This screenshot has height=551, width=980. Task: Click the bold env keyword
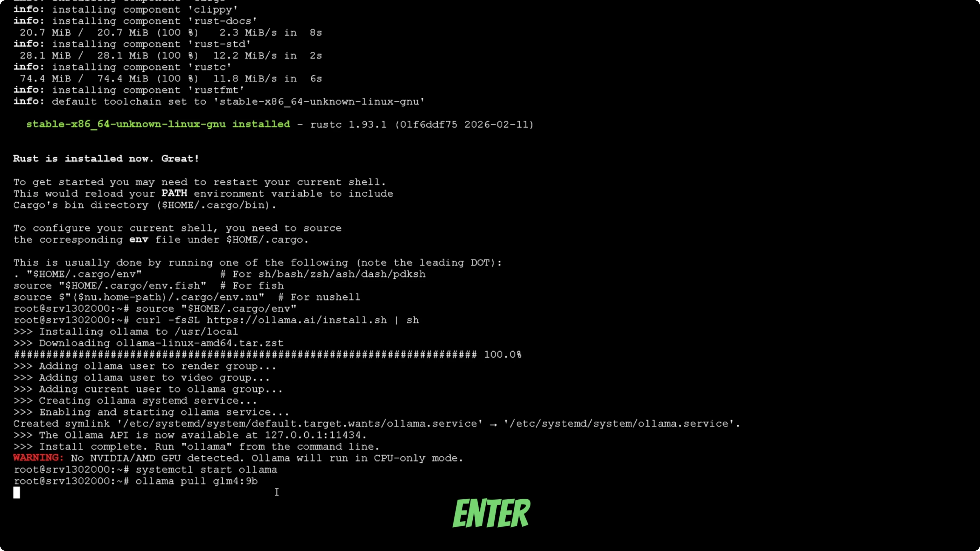click(x=139, y=240)
